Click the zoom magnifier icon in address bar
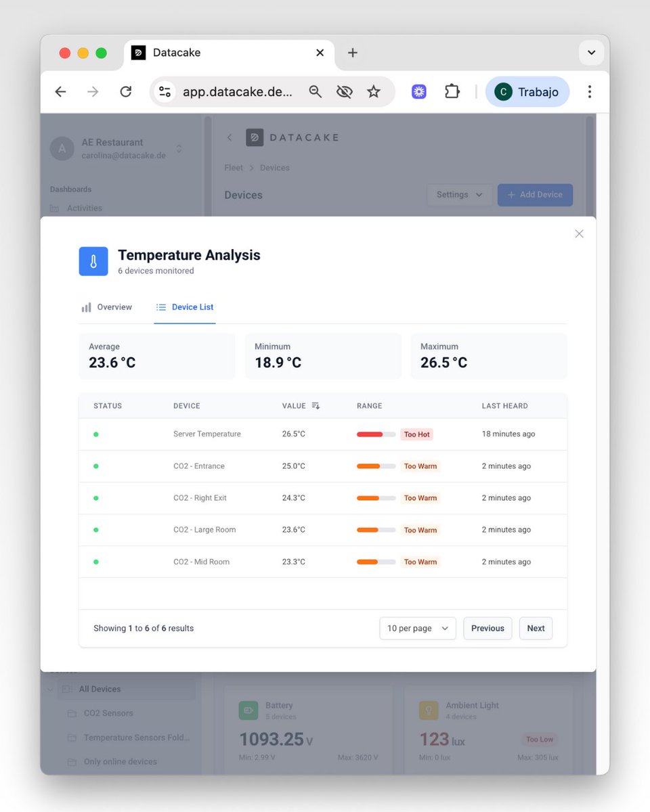The image size is (650, 812). point(315,92)
